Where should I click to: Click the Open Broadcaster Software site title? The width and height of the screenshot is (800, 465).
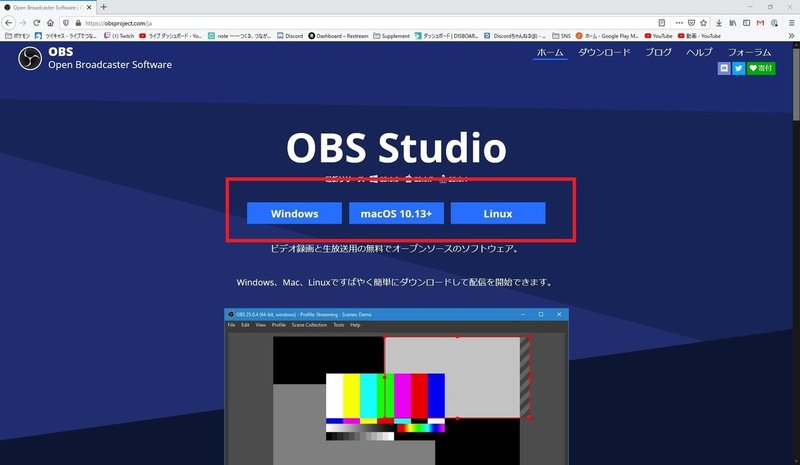110,65
